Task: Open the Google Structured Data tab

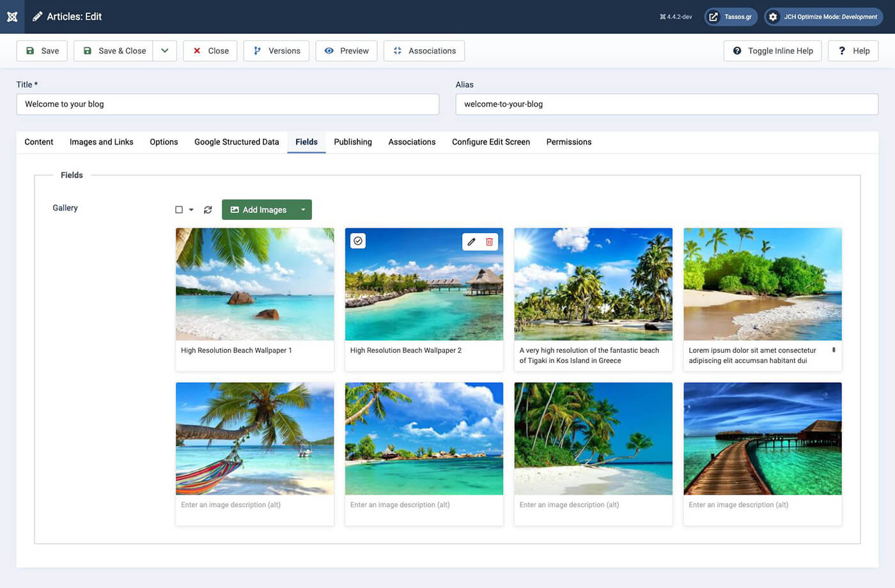Action: click(237, 142)
